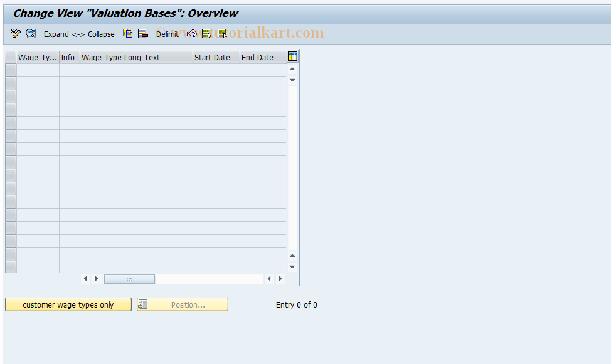Screen dimensions: 611x364
Task: Click the Deselect All icon
Action: (x=221, y=34)
